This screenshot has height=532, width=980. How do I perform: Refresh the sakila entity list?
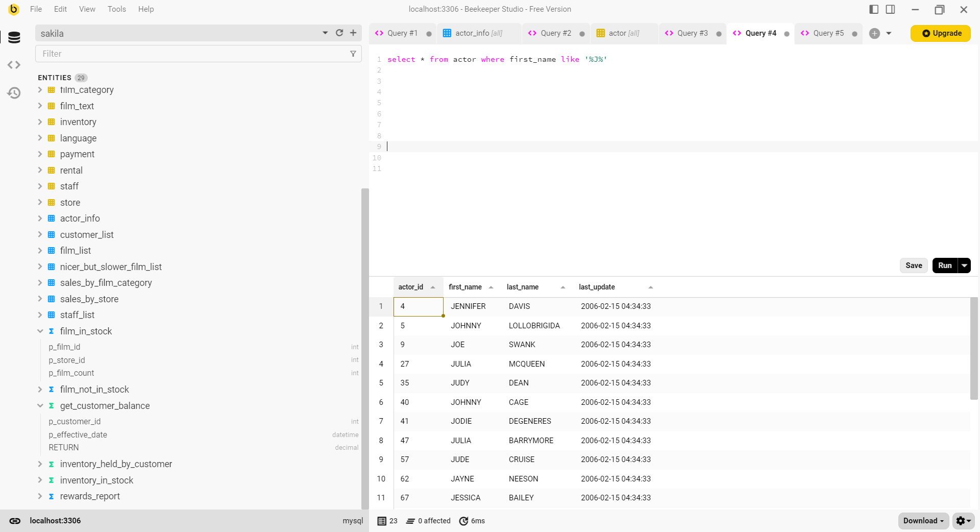tap(339, 33)
